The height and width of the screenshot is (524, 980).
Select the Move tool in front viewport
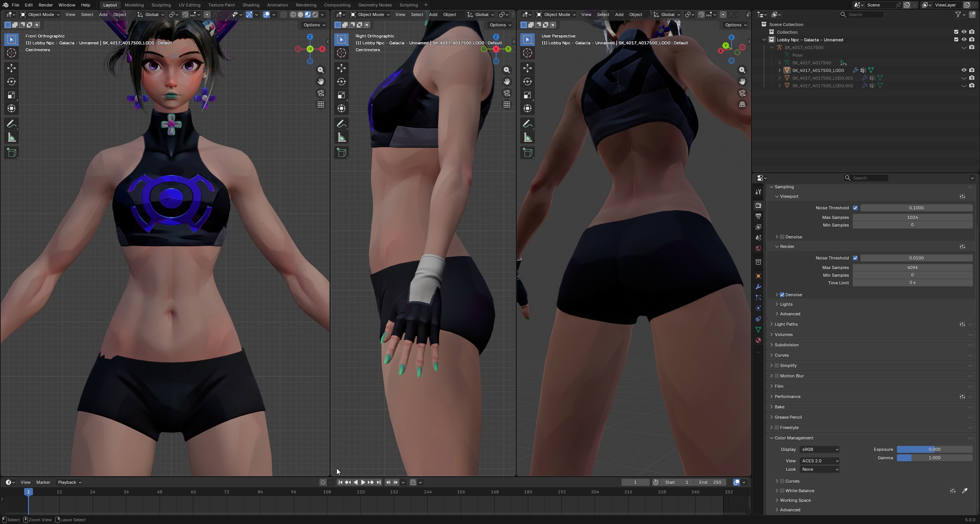point(11,68)
